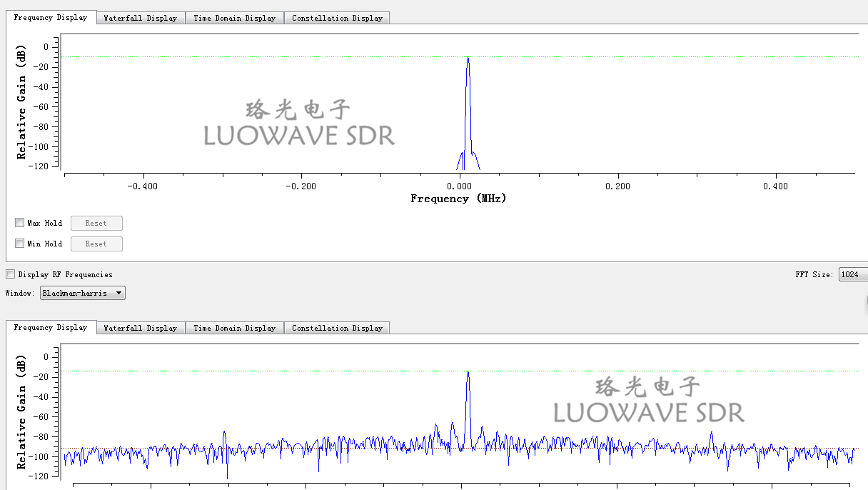Image resolution: width=868 pixels, height=490 pixels.
Task: Open the Window function dropdown
Action: [x=82, y=292]
